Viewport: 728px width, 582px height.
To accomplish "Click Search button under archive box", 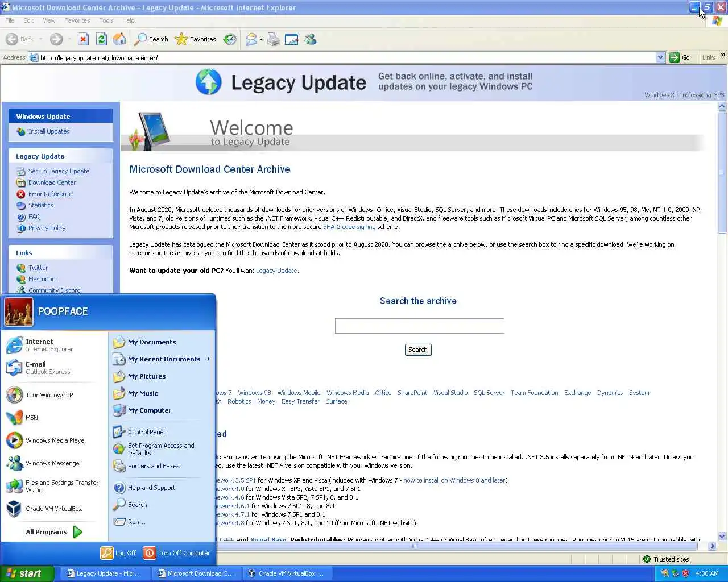I will click(417, 350).
